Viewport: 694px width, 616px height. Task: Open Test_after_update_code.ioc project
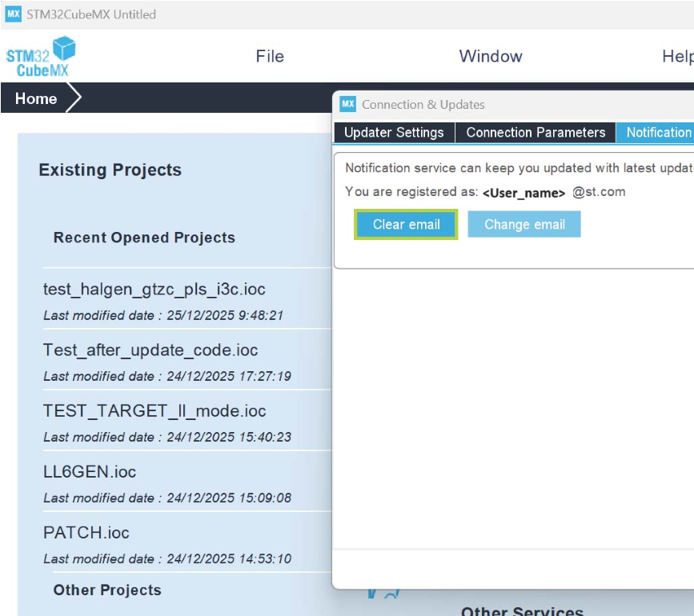click(x=150, y=350)
